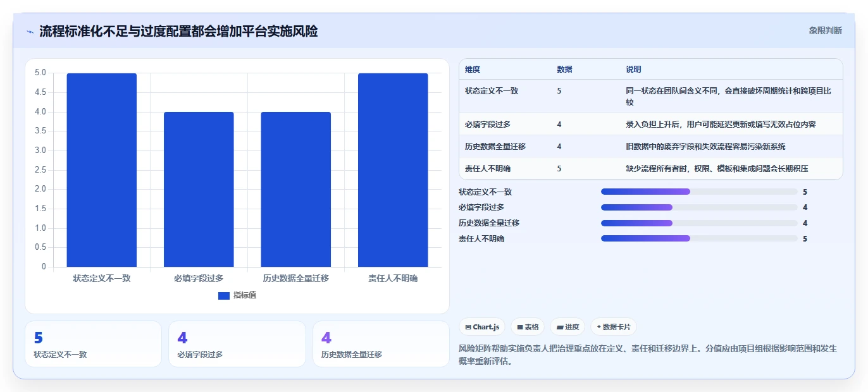Click the blue lightning icon beside the title
The width and height of the screenshot is (868, 392).
click(30, 32)
